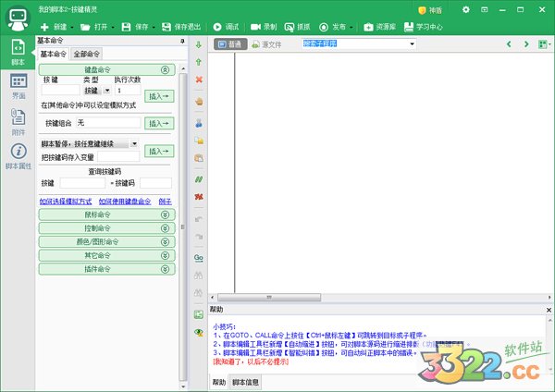Open the 类型 key type dropdown
The image size is (555, 392).
point(97,91)
